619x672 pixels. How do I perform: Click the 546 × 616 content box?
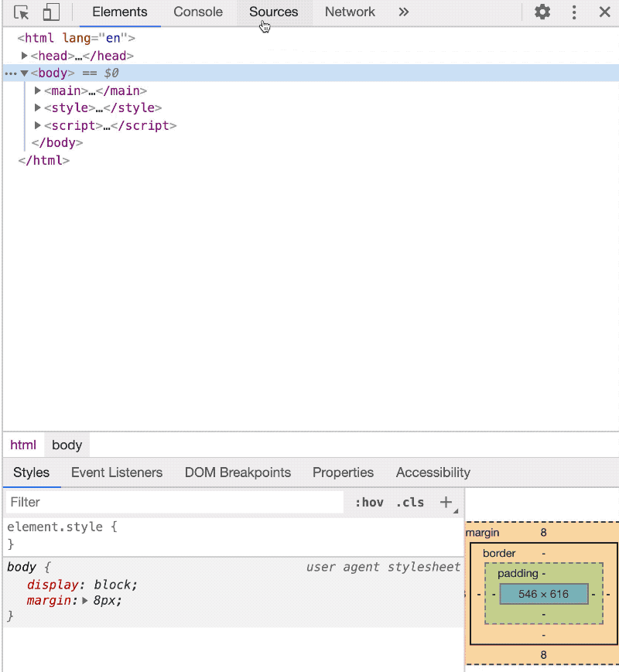[x=543, y=594]
